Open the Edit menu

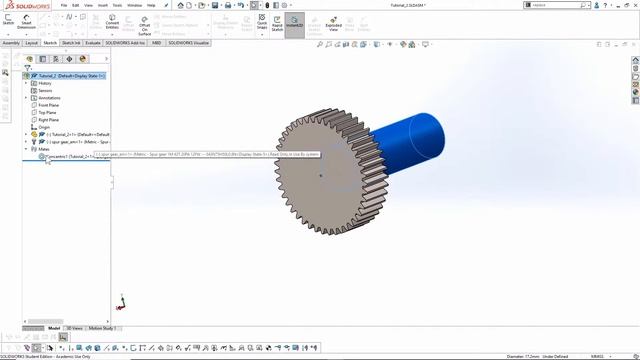pyautogui.click(x=76, y=5)
